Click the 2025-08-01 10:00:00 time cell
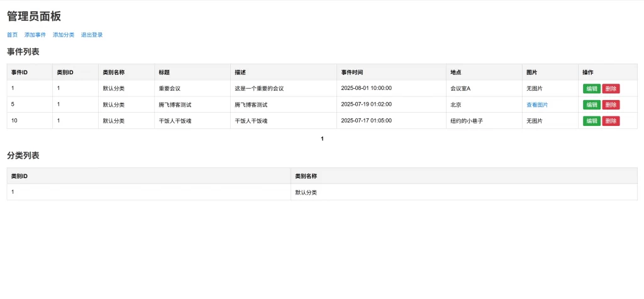644x299 pixels. point(366,88)
